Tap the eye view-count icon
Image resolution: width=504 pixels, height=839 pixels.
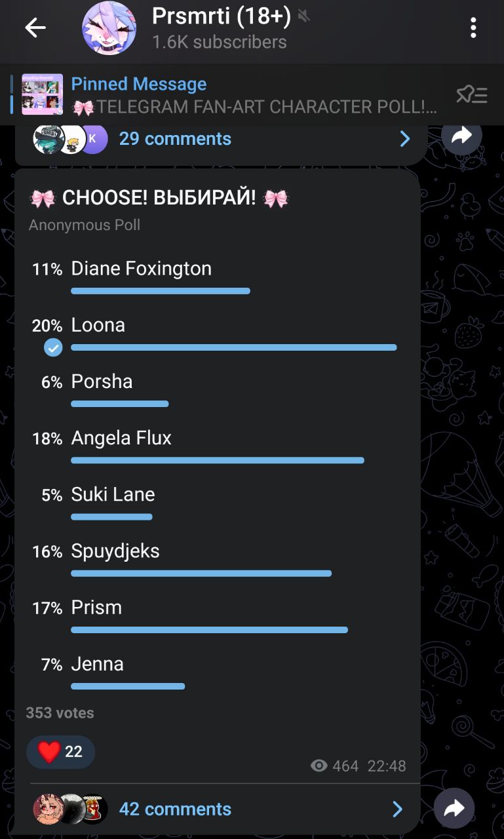pyautogui.click(x=319, y=766)
